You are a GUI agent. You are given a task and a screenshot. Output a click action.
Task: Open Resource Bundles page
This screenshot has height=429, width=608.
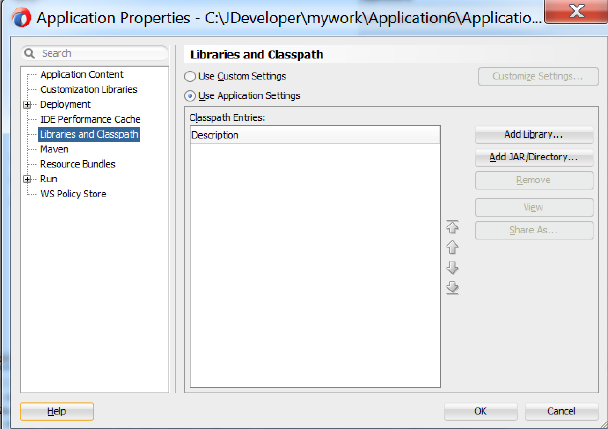(x=78, y=164)
